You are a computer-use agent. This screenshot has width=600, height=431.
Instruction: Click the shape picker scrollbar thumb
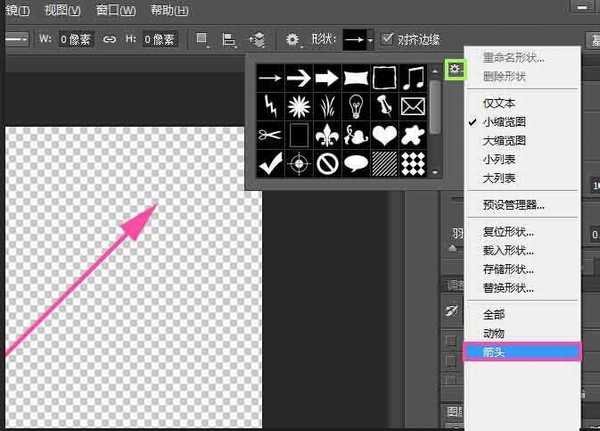(x=435, y=106)
